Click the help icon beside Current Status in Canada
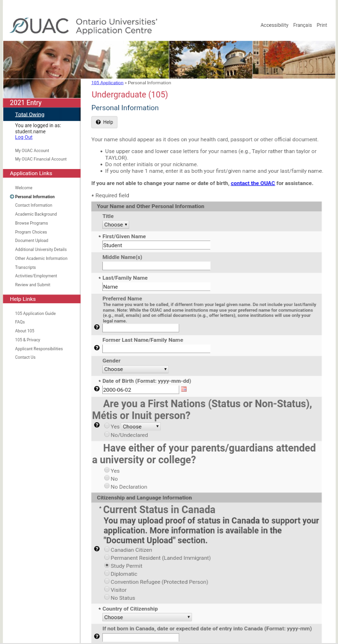The image size is (338, 644). [x=97, y=548]
